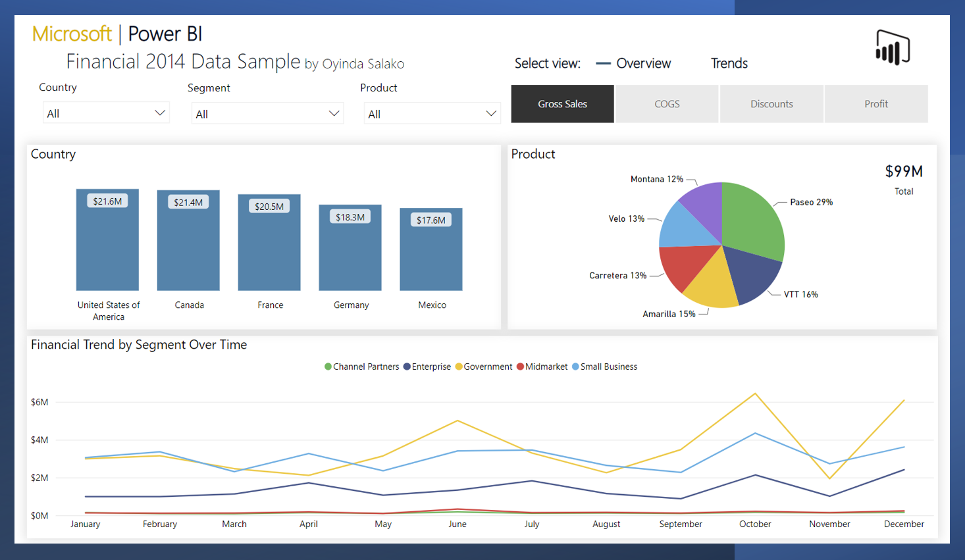Click the 'Paseo 29%' pie label

click(x=811, y=202)
